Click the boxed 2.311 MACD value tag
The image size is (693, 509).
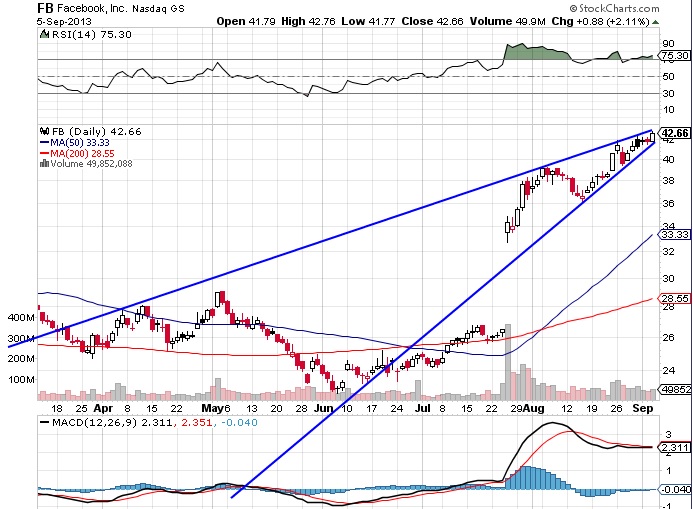pyautogui.click(x=675, y=448)
